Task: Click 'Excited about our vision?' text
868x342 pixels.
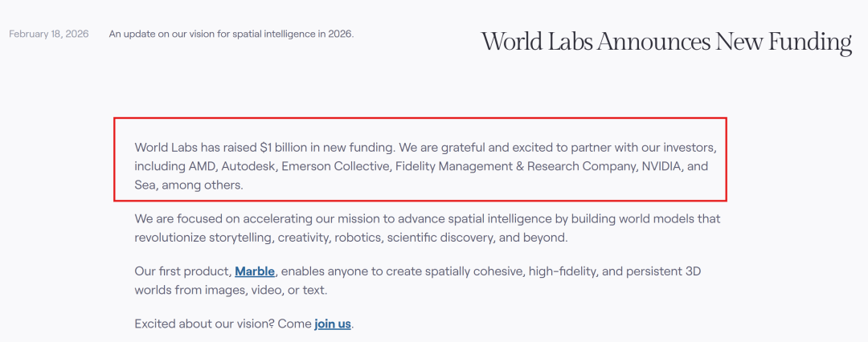Action: click(x=204, y=324)
